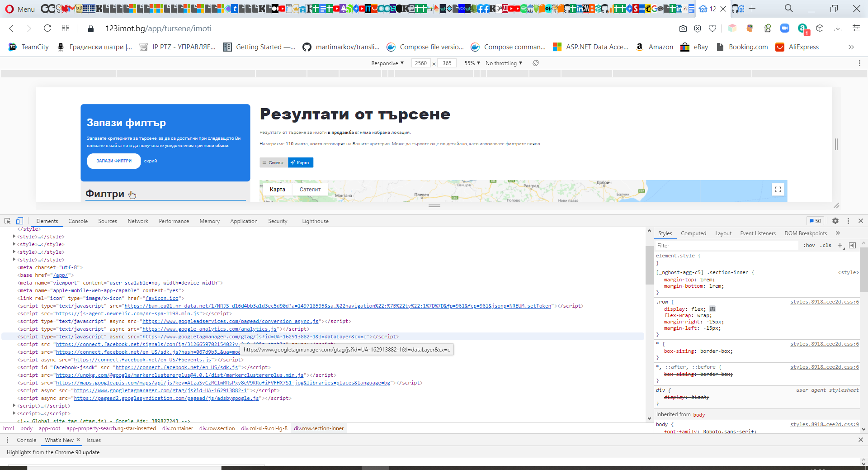Toggle element state with :hov button
The height and width of the screenshot is (470, 868).
coord(809,245)
